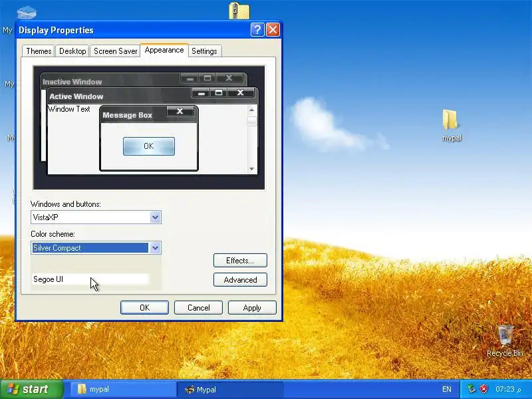Select the Screen Saver tab
This screenshot has width=532, height=399.
point(115,51)
